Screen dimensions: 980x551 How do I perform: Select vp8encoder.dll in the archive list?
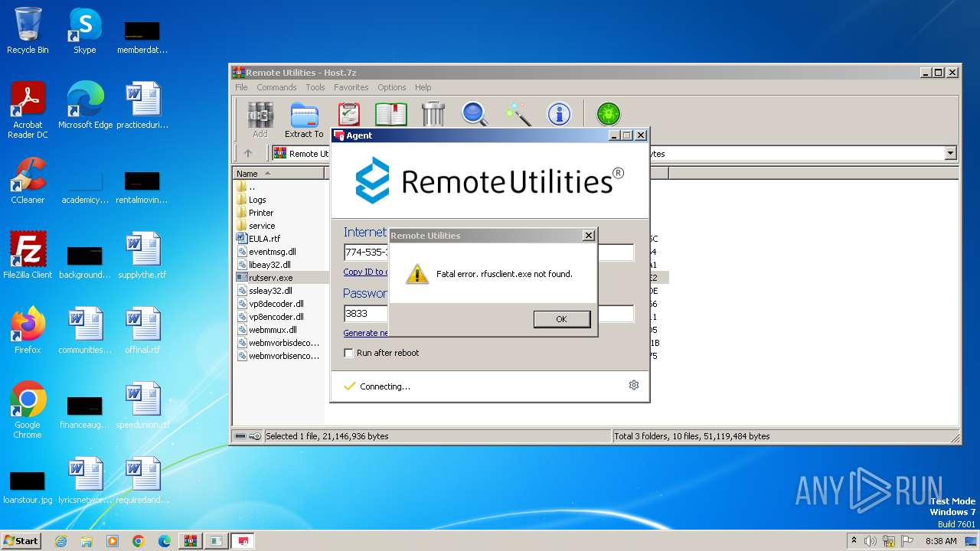276,317
